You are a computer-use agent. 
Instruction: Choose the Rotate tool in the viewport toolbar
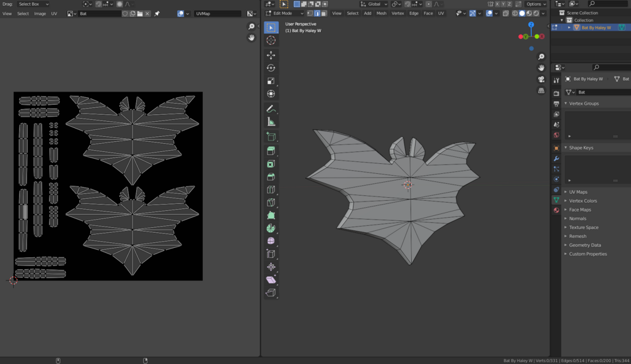pyautogui.click(x=271, y=68)
